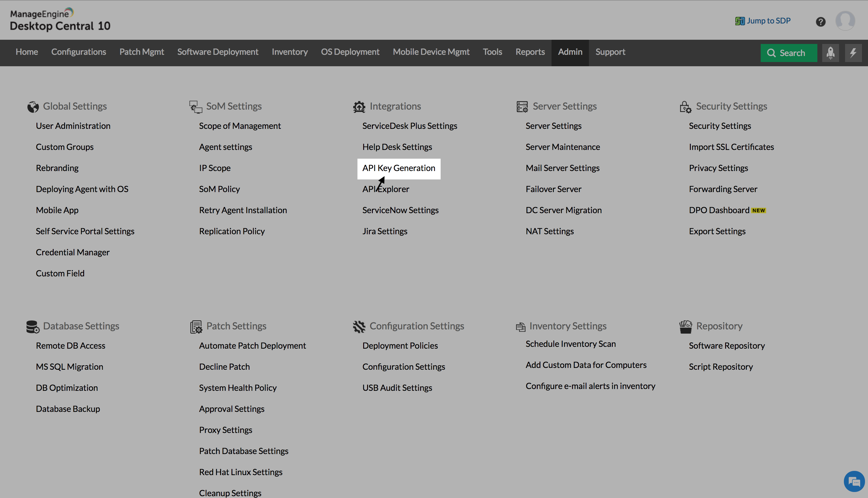
Task: Open the Admin tab
Action: [570, 52]
